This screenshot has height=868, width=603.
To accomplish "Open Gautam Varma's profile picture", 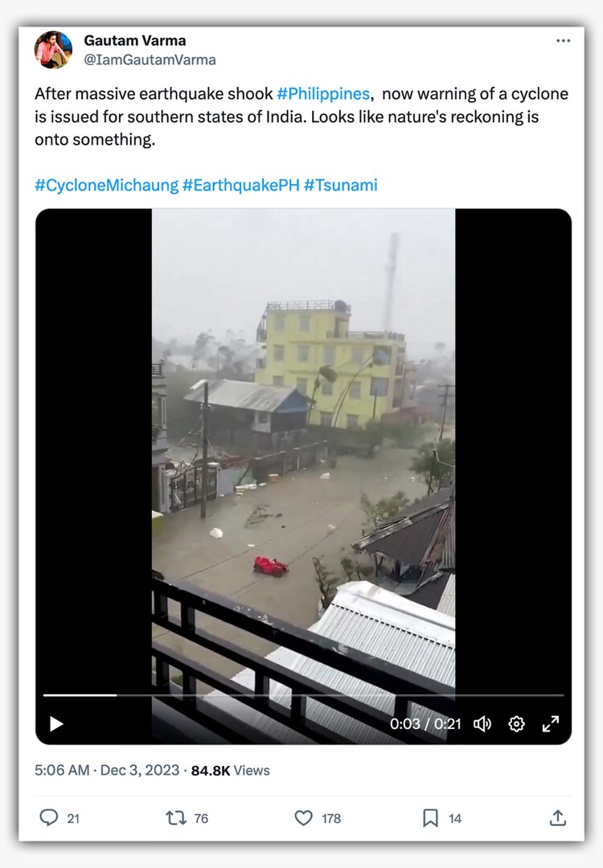I will 53,50.
